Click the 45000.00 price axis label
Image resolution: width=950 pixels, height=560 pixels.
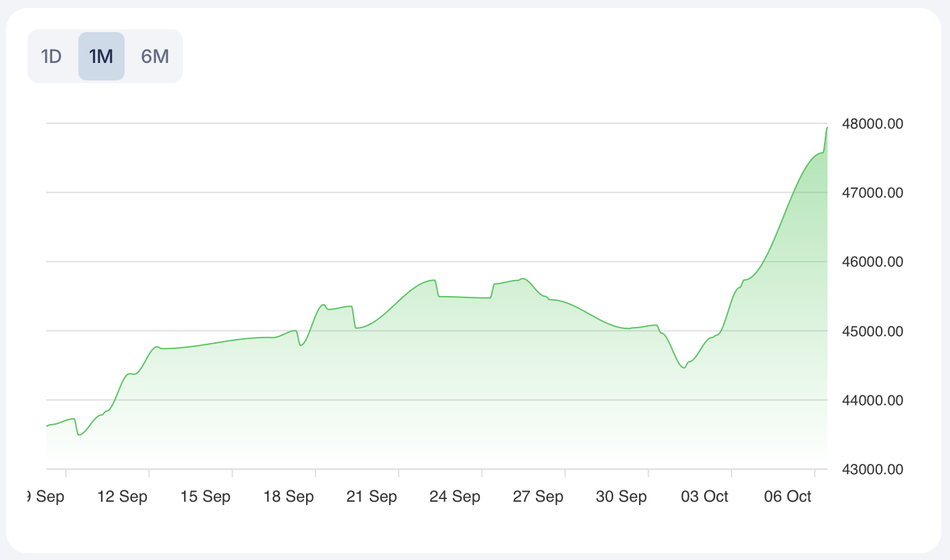point(873,332)
